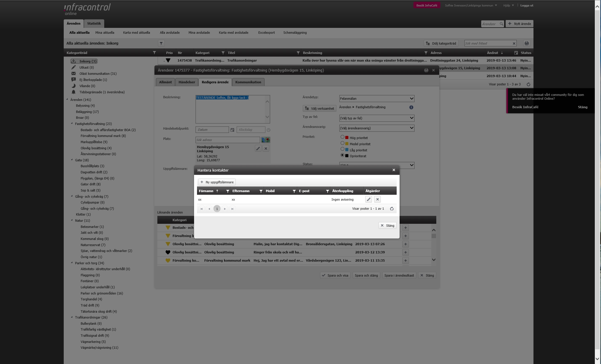Open the Välj ärendeansvarig dropdown

pyautogui.click(x=377, y=128)
